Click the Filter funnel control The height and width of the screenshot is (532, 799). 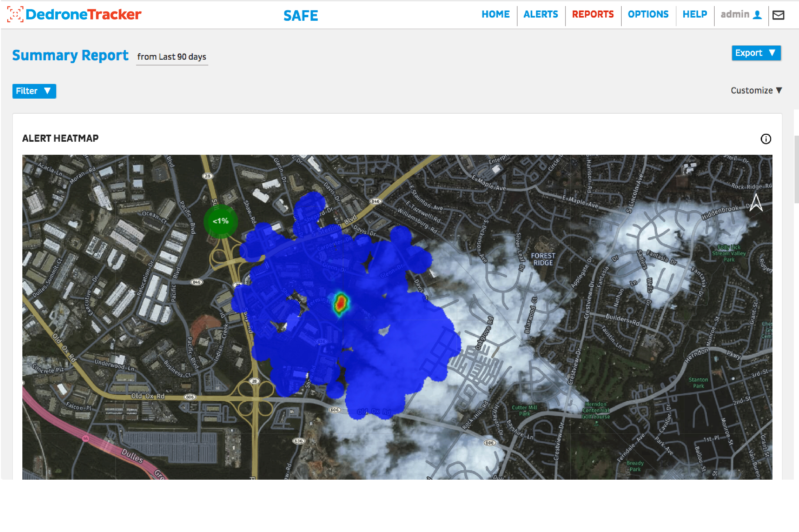pyautogui.click(x=34, y=91)
